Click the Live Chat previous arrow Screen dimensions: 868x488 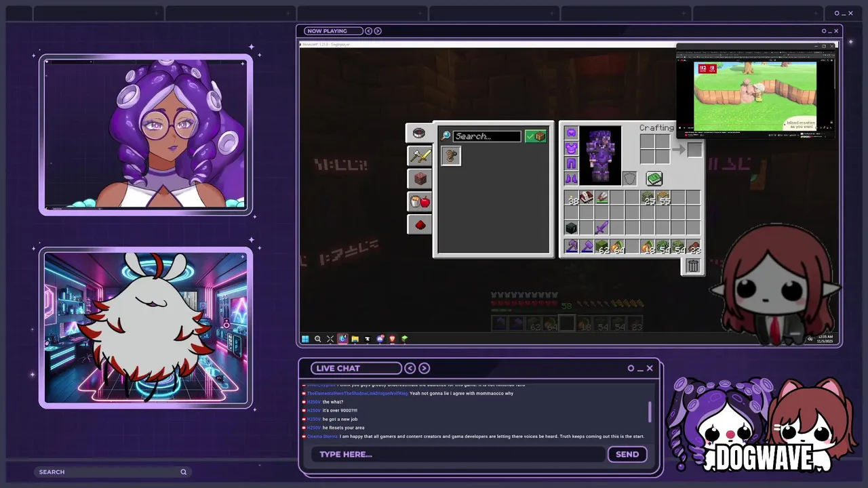(x=410, y=368)
